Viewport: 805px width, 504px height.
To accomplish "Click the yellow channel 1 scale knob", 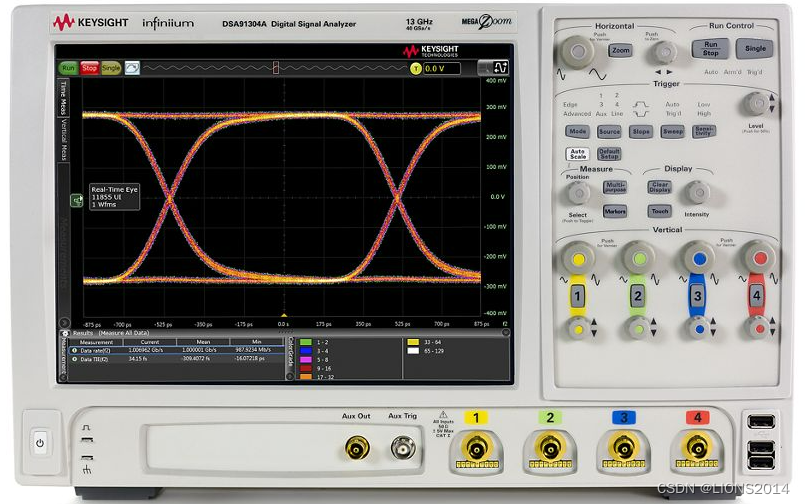I will [x=579, y=259].
